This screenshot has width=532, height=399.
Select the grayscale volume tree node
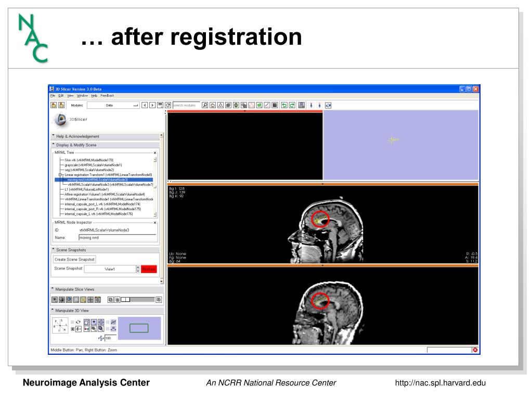pyautogui.click(x=93, y=165)
